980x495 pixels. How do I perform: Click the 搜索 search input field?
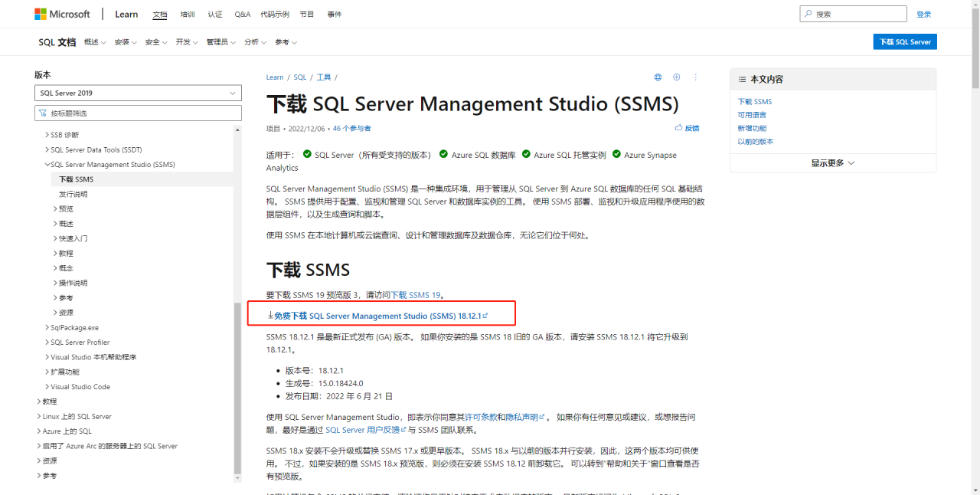click(853, 14)
